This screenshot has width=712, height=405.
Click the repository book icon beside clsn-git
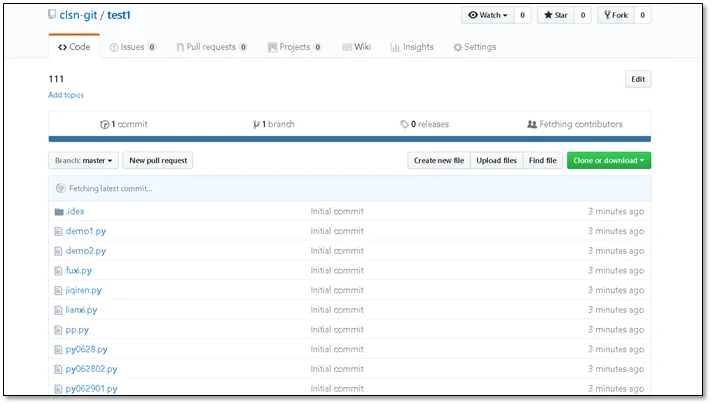pyautogui.click(x=52, y=15)
